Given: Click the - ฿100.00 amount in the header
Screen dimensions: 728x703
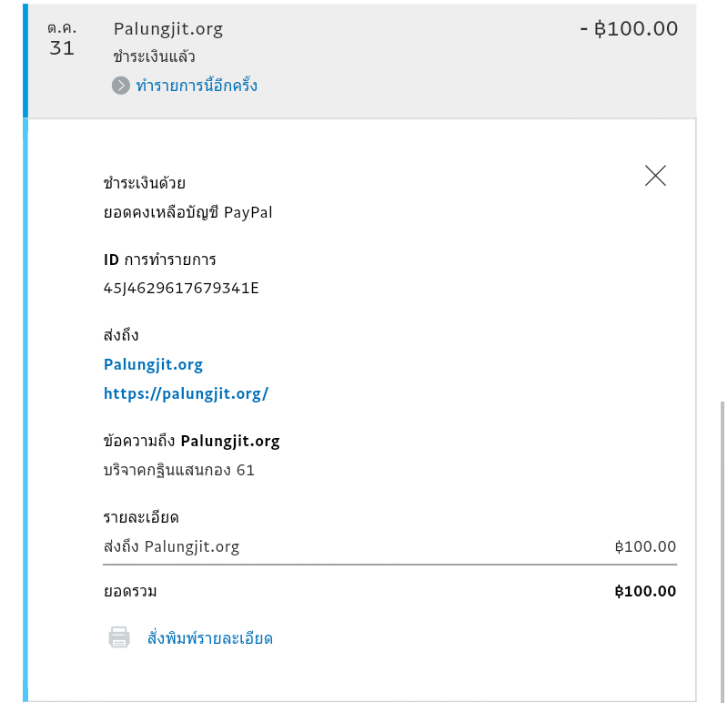Looking at the screenshot, I should pos(629,28).
